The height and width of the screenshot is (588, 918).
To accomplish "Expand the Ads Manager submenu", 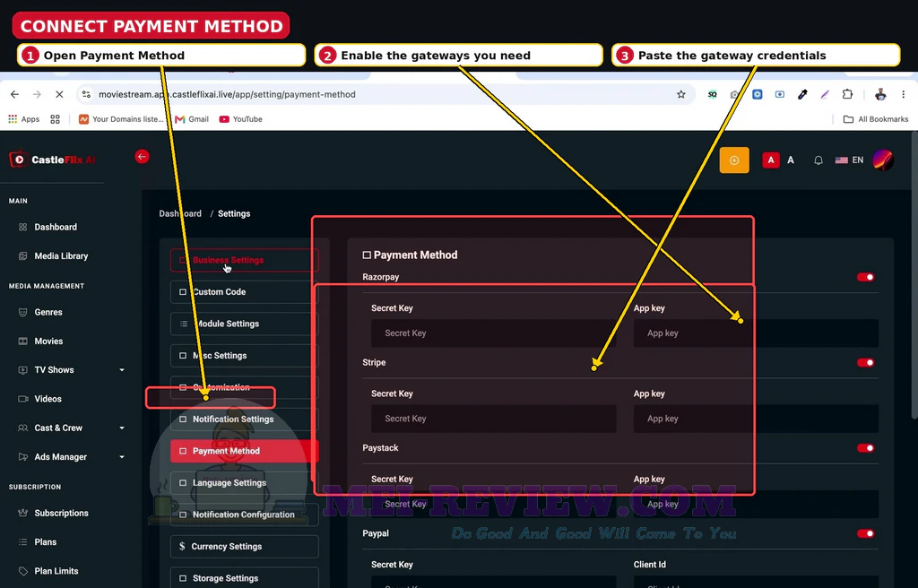I will click(x=122, y=457).
